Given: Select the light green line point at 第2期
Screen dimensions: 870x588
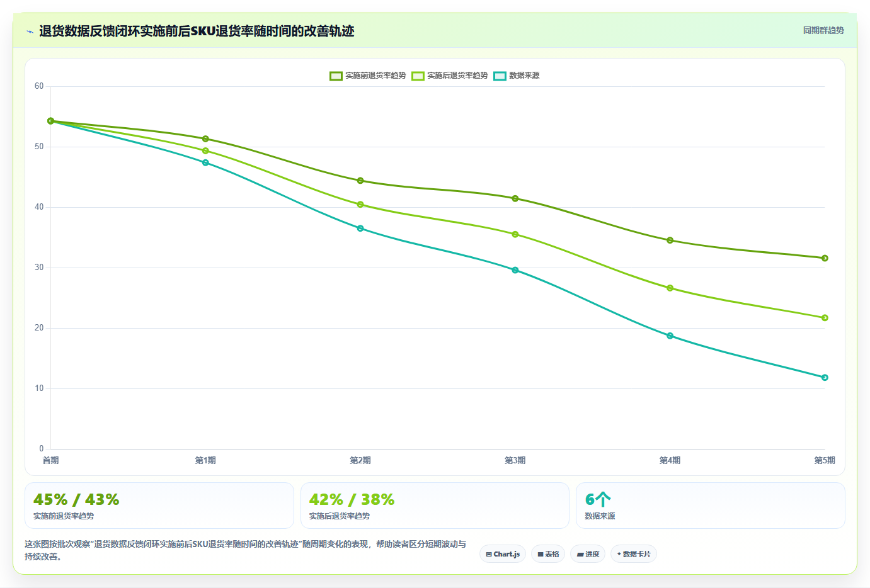Looking at the screenshot, I should pyautogui.click(x=360, y=205).
